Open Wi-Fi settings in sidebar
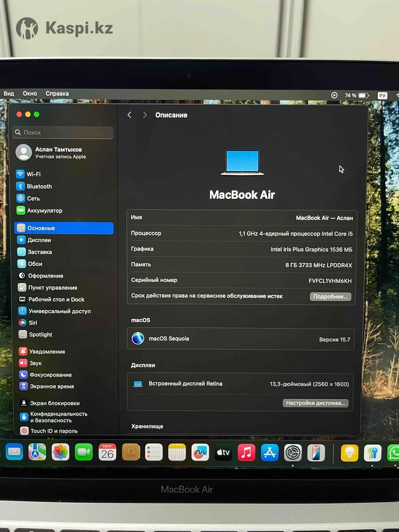The image size is (399, 532). 33,174
